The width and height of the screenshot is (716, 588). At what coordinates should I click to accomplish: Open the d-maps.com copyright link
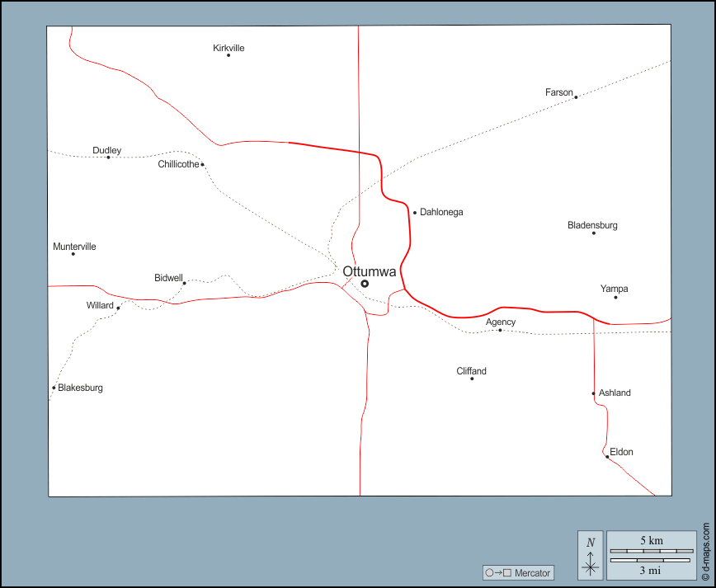pos(706,550)
